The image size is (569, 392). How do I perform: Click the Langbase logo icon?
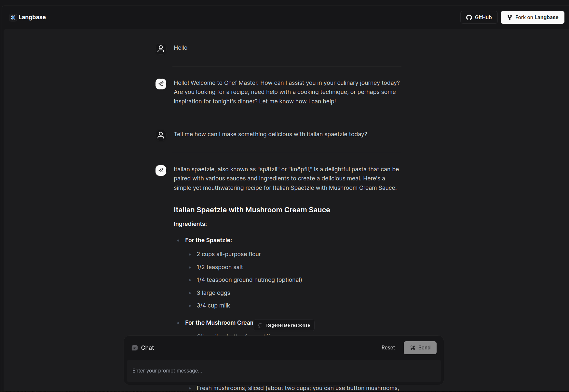13,18
